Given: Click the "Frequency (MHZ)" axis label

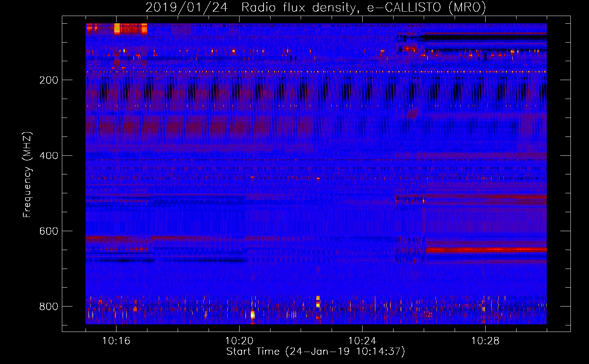Looking at the screenshot, I should click(x=27, y=174).
